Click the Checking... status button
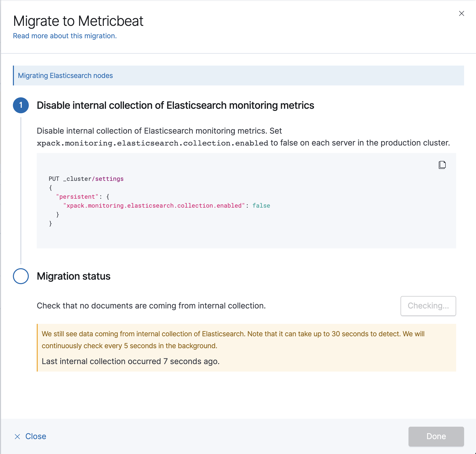Screen dimensions: 476x454 (428, 306)
